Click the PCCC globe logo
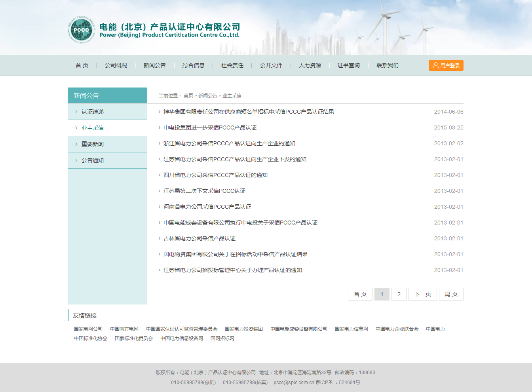Screen dimensions: 532x392 (x=82, y=30)
